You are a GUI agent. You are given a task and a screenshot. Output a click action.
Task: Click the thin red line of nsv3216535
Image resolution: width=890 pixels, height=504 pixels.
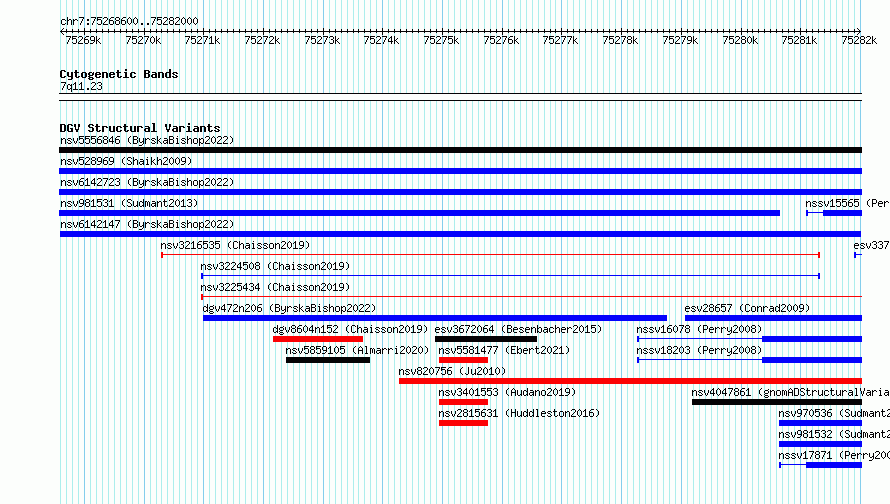click(x=490, y=255)
